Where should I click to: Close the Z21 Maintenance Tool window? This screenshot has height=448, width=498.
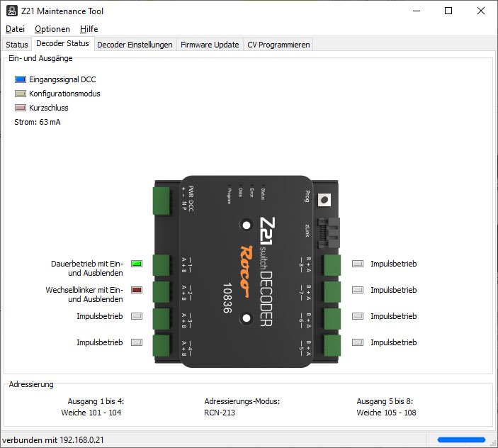click(481, 11)
